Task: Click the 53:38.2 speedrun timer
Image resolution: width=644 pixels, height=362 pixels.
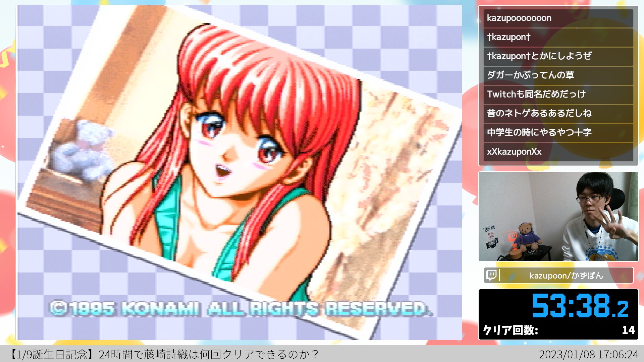Action: click(580, 306)
